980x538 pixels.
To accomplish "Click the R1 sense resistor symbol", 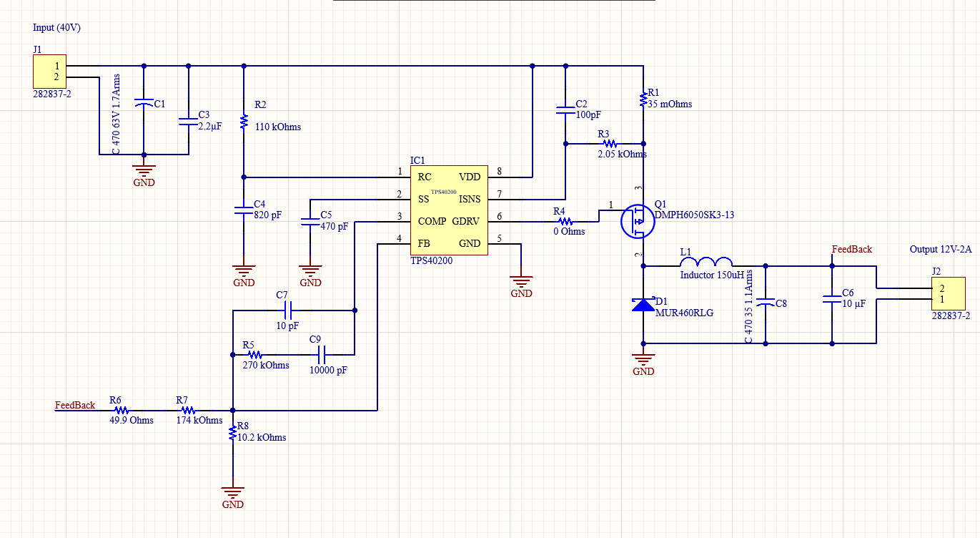I will pos(643,99).
